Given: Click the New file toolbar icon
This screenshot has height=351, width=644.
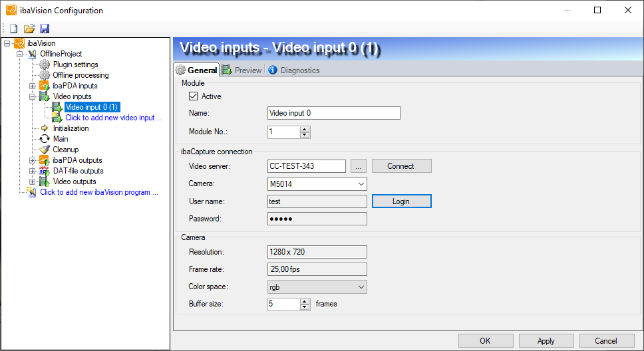Looking at the screenshot, I should [x=13, y=29].
